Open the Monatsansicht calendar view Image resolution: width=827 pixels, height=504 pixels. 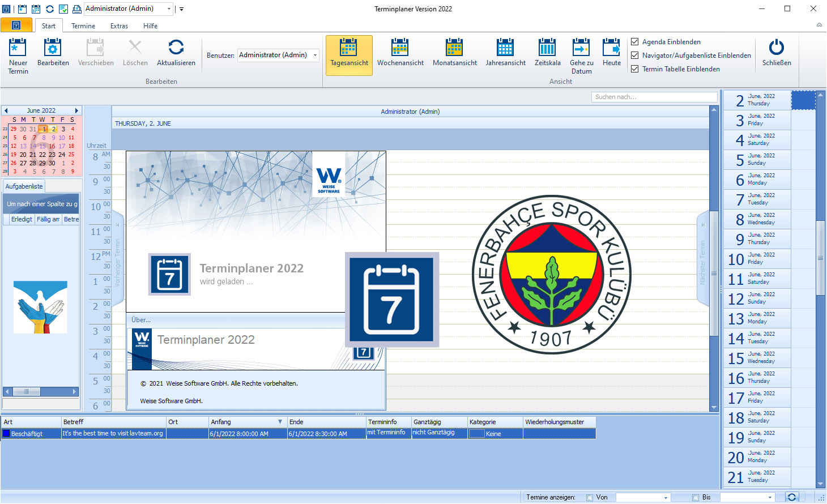pyautogui.click(x=454, y=48)
